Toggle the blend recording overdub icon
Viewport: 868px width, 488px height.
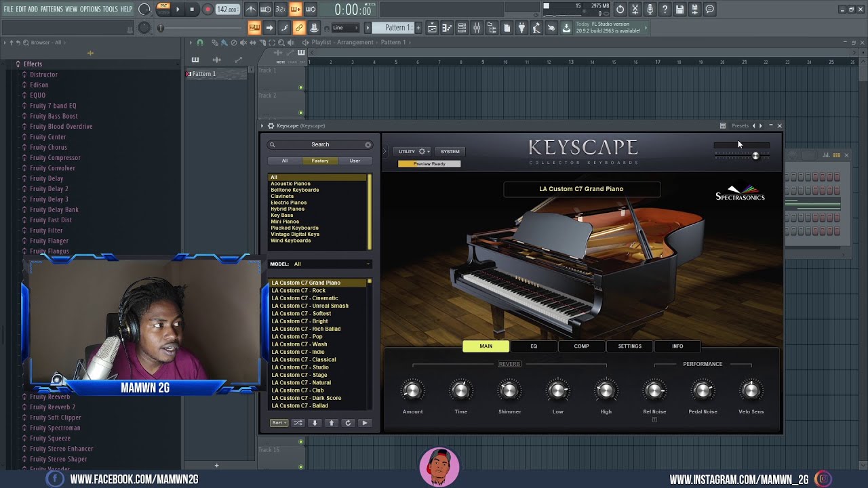296,9
